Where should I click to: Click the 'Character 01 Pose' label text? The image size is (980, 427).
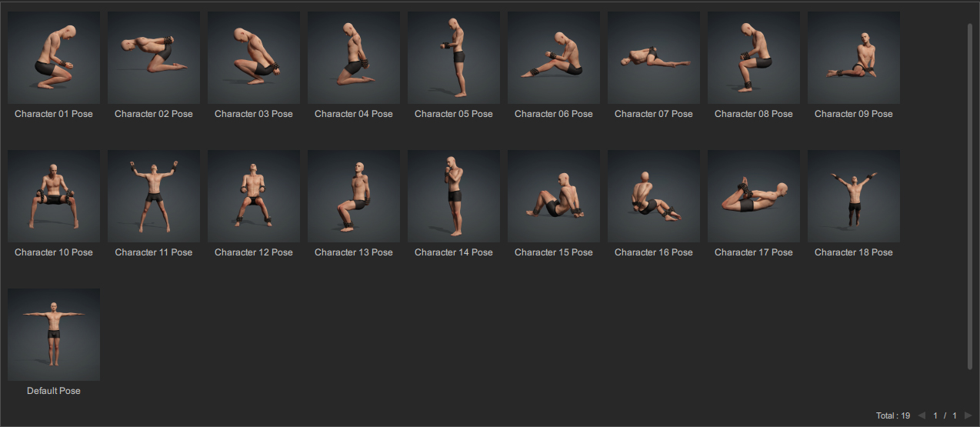54,114
